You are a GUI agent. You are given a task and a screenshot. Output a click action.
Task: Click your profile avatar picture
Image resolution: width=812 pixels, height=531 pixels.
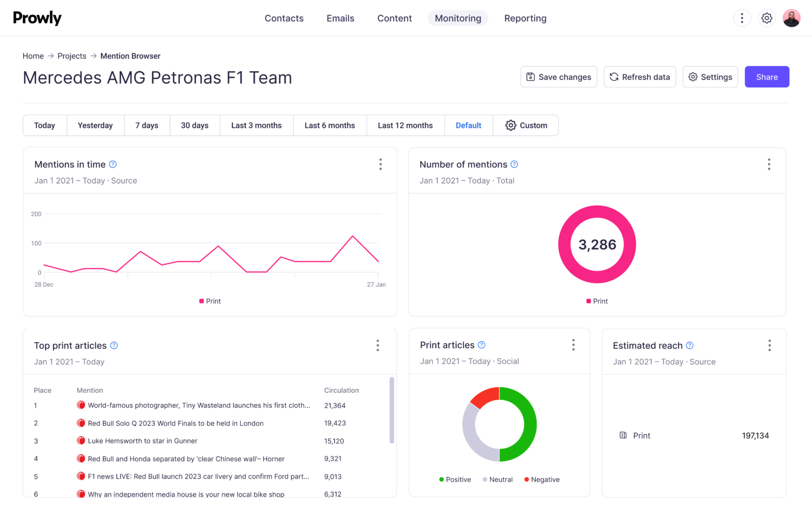point(791,17)
